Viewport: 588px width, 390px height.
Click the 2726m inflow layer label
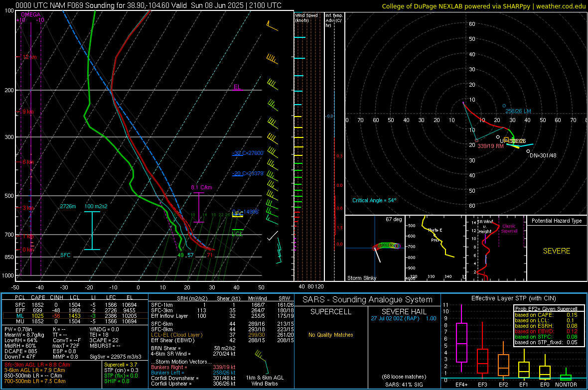point(68,206)
